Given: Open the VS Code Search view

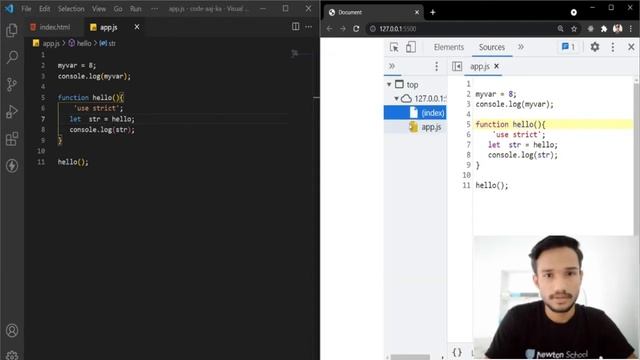Looking at the screenshot, I should (12, 57).
